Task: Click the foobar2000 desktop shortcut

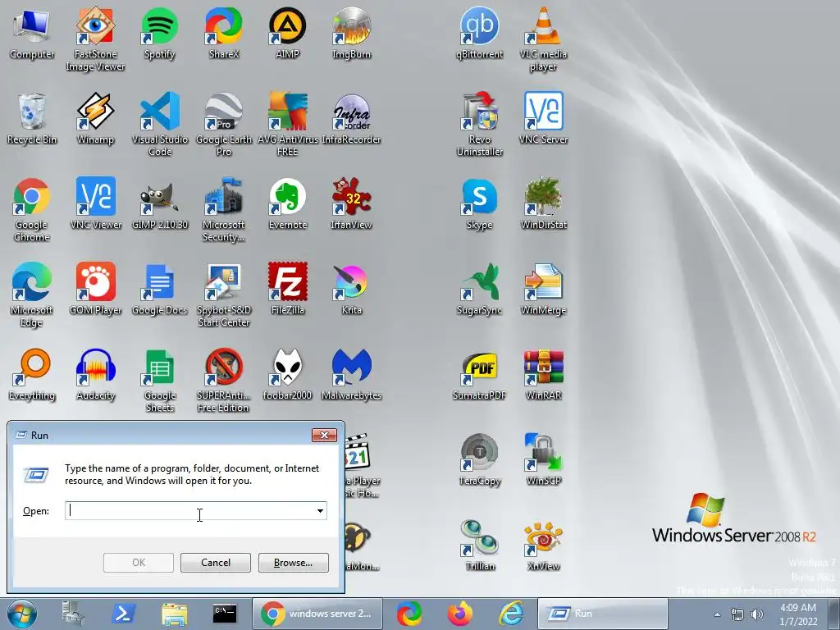Action: point(288,374)
